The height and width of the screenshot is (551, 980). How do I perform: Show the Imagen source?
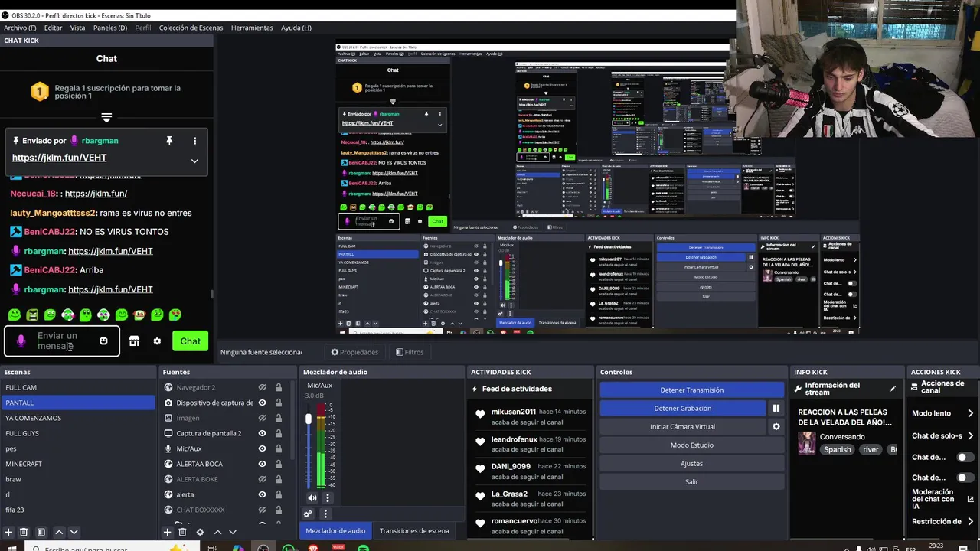[x=262, y=418]
